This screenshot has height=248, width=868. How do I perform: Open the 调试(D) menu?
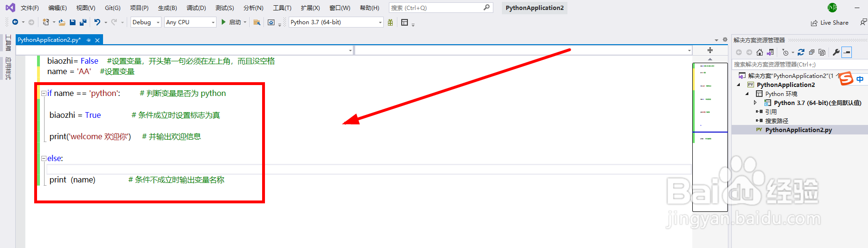click(x=196, y=8)
